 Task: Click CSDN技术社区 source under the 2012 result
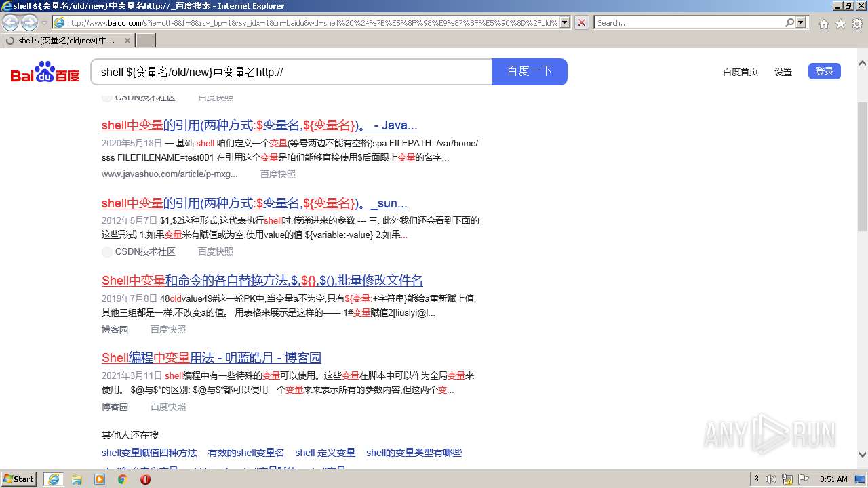click(x=145, y=251)
